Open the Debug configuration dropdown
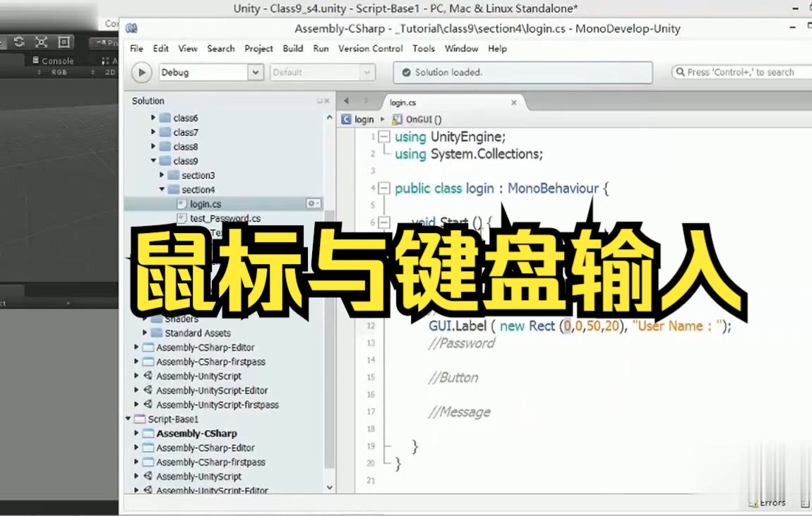The image size is (812, 516). click(256, 71)
